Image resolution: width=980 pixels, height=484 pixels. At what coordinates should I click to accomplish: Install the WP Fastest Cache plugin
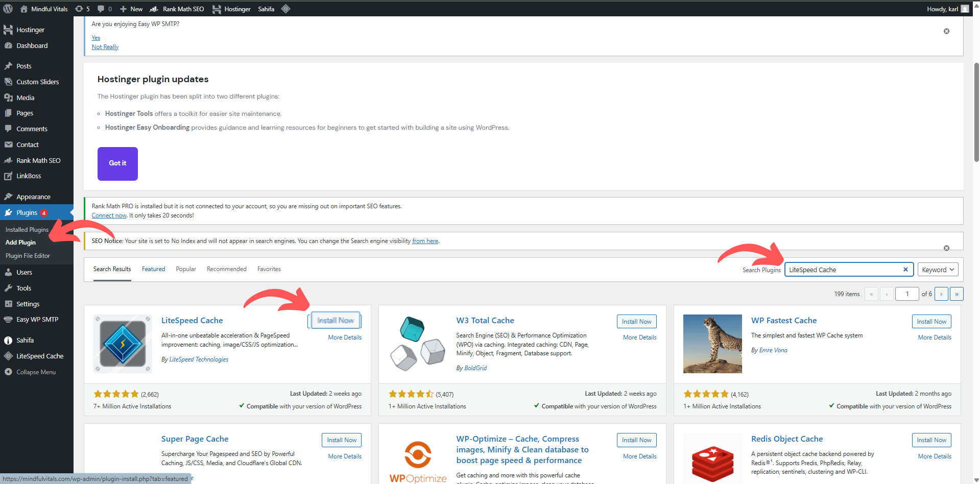tap(931, 322)
